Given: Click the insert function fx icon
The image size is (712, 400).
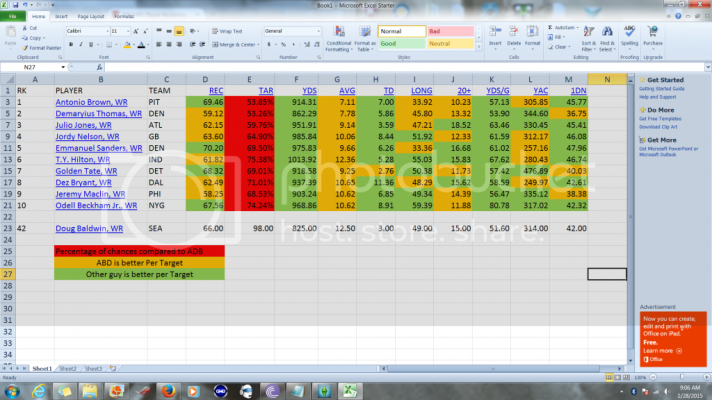Looking at the screenshot, I should click(x=99, y=67).
